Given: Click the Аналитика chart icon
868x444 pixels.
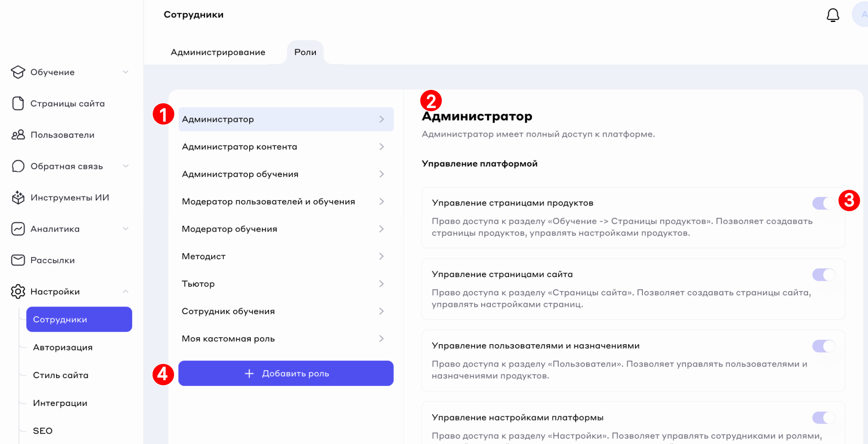Looking at the screenshot, I should click(18, 229).
